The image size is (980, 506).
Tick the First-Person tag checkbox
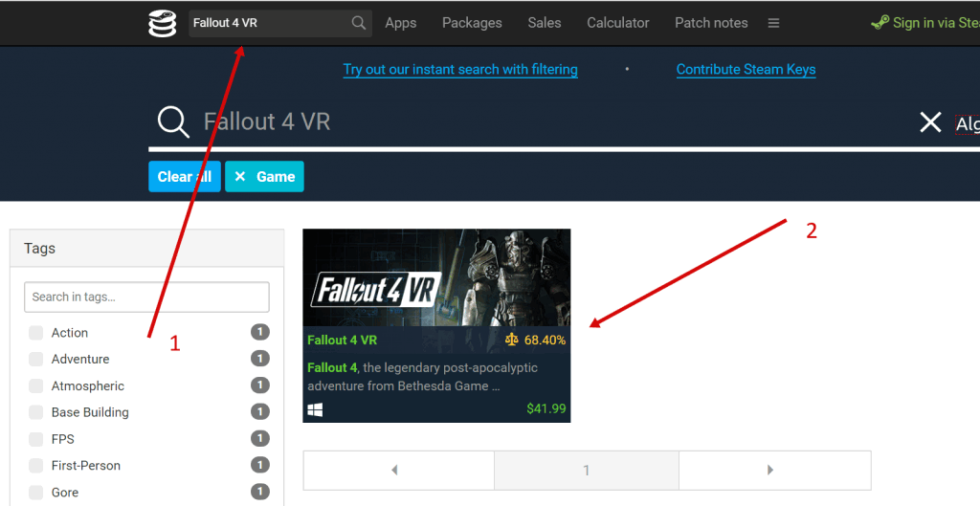[x=36, y=465]
